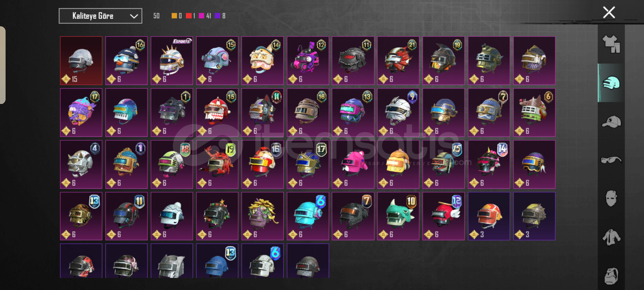
Task: Select the Esports labeled spiked helmet
Action: tap(172, 61)
